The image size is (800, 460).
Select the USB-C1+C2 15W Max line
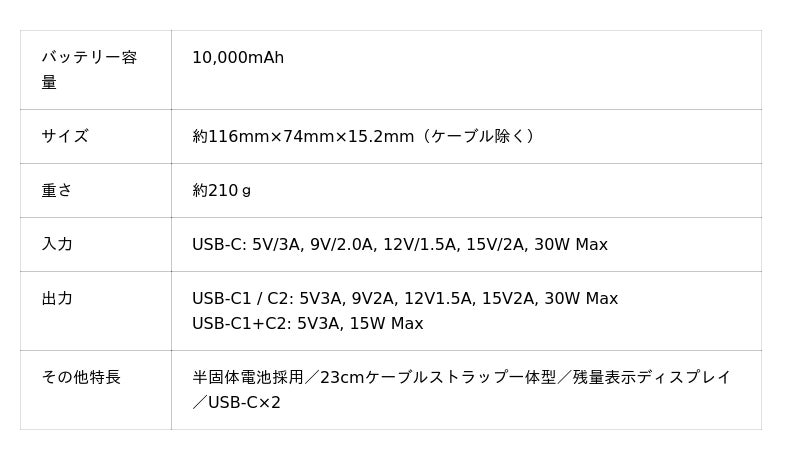coord(307,323)
